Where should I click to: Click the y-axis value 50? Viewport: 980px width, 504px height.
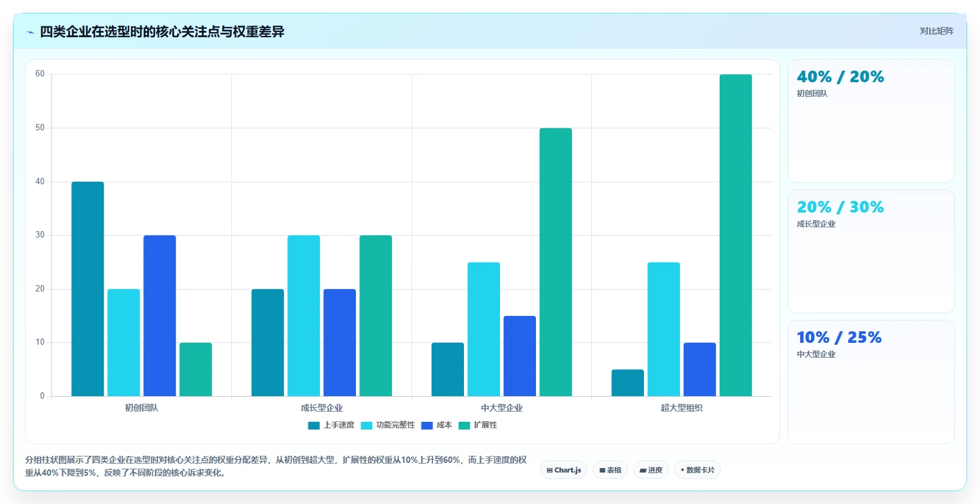pyautogui.click(x=40, y=128)
